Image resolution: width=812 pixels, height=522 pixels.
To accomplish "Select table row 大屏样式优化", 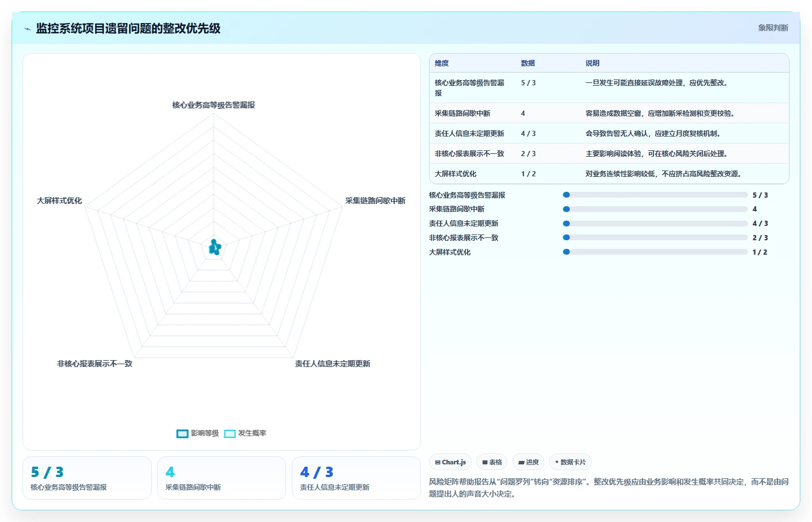I will (609, 174).
